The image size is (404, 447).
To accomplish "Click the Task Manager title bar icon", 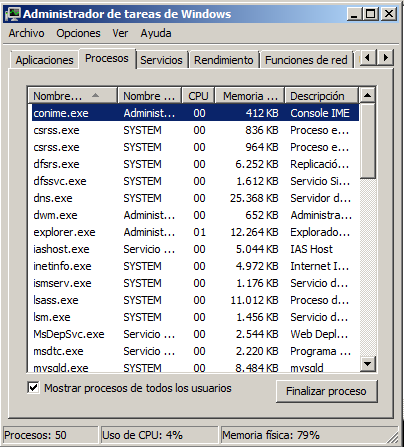I will [x=13, y=14].
